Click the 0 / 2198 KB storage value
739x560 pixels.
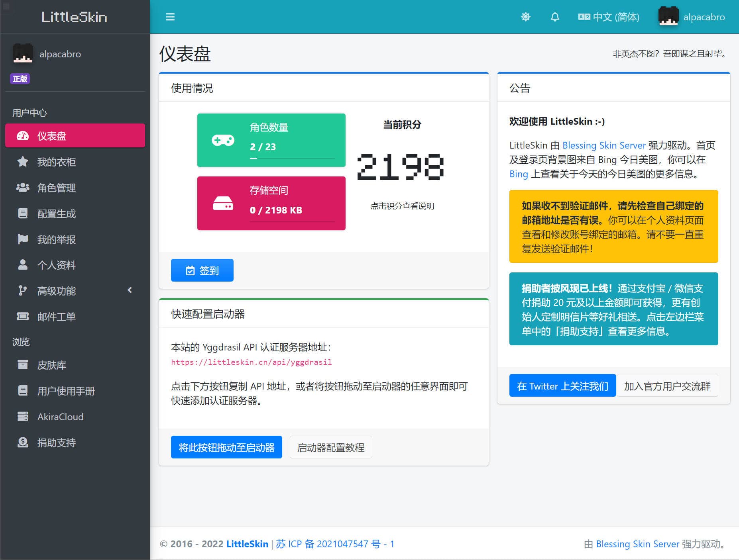[276, 210]
